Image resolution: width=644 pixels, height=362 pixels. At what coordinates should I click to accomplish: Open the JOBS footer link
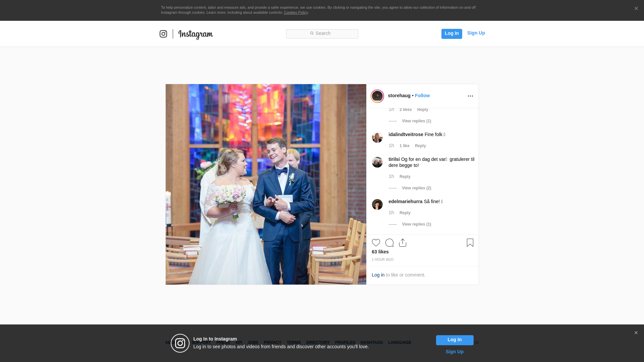253,343
